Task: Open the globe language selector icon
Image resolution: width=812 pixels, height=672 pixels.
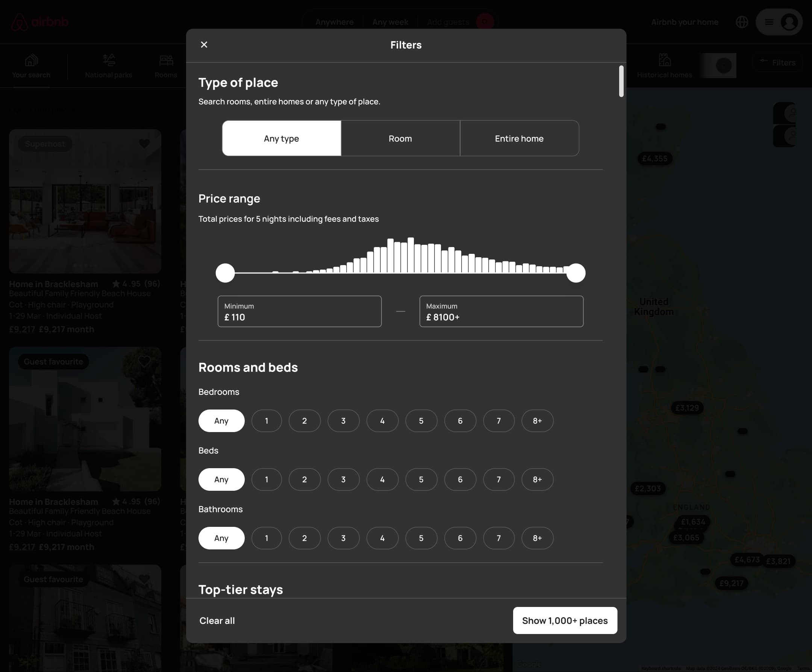Action: [742, 22]
